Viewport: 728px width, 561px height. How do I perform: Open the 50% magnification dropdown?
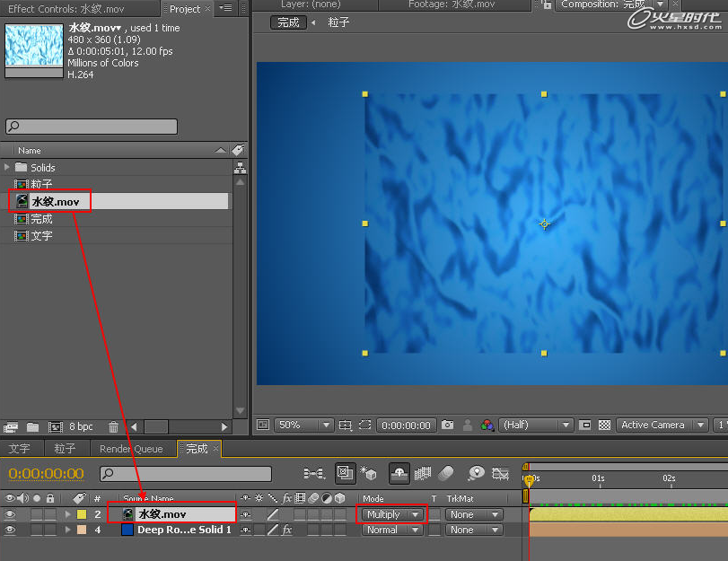pyautogui.click(x=304, y=425)
